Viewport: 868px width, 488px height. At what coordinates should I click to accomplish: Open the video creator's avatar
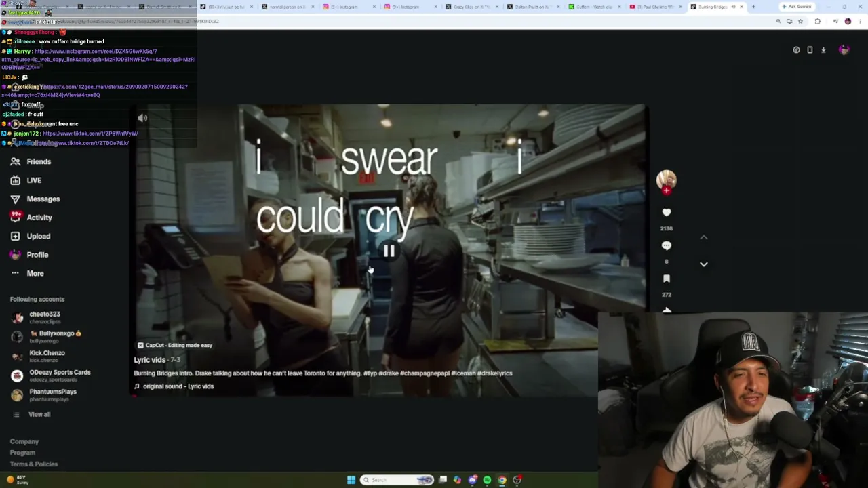[x=667, y=179]
